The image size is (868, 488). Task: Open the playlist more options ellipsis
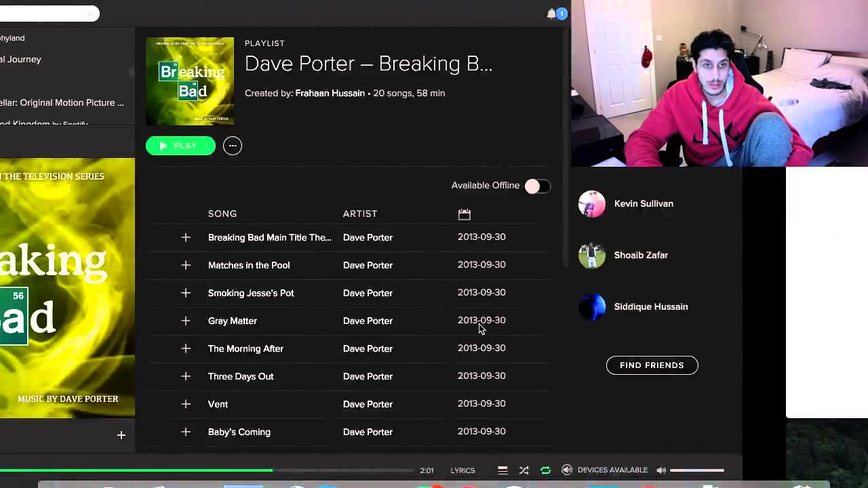233,146
